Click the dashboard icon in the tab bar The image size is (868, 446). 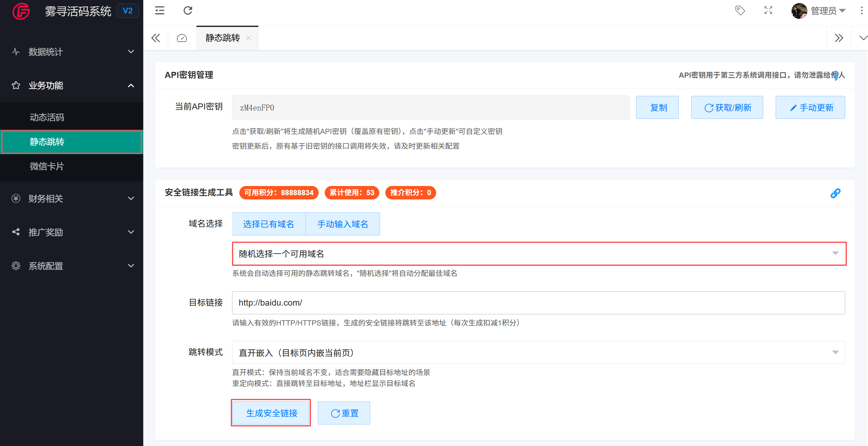[181, 38]
